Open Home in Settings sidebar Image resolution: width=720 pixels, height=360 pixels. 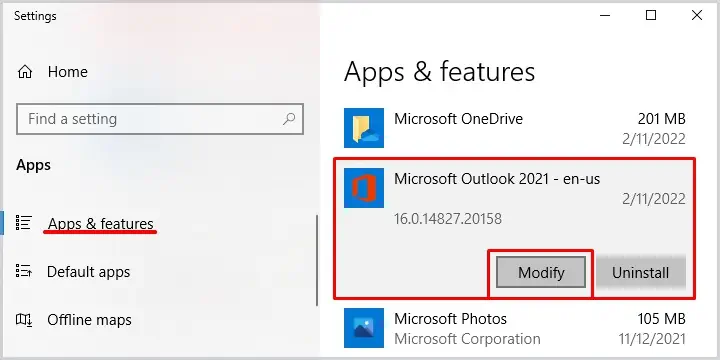[68, 72]
